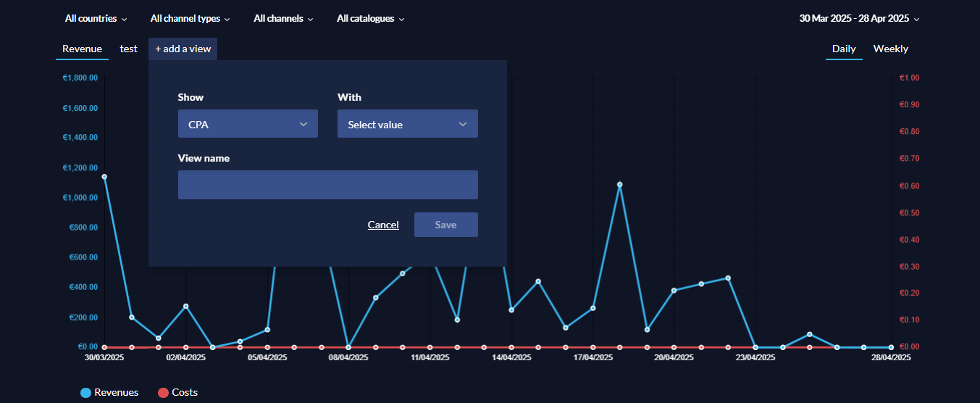The image size is (980, 403).
Task: Click the View name input field
Action: [327, 185]
